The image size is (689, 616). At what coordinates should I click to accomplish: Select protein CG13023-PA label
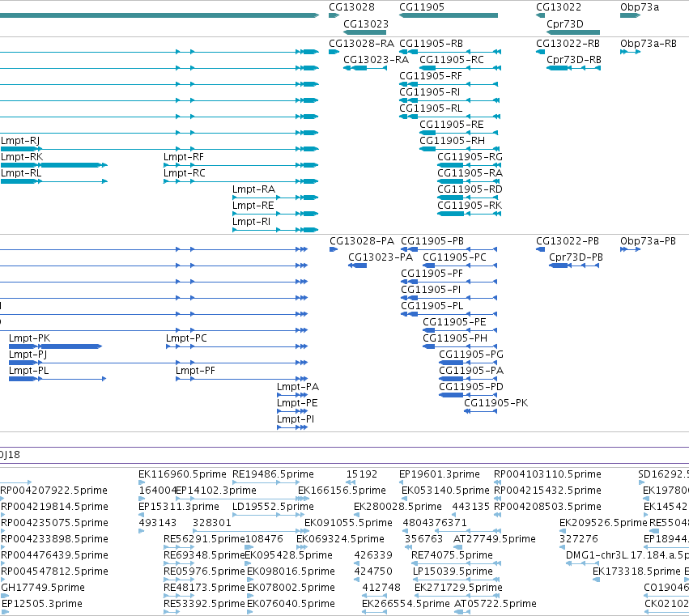[x=381, y=257]
